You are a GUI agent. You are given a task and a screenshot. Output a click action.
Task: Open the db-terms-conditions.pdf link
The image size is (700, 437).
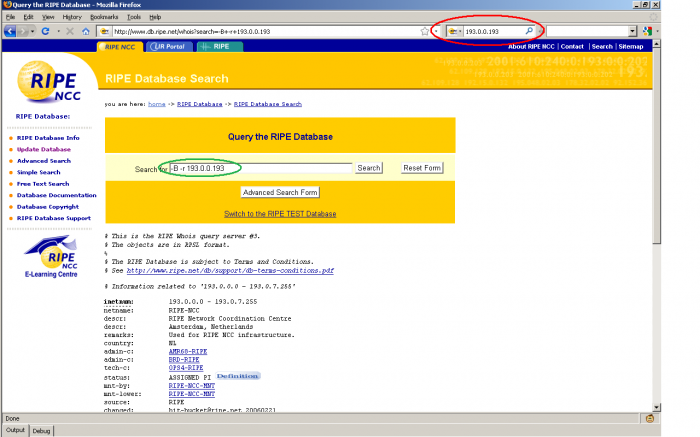(x=230, y=271)
